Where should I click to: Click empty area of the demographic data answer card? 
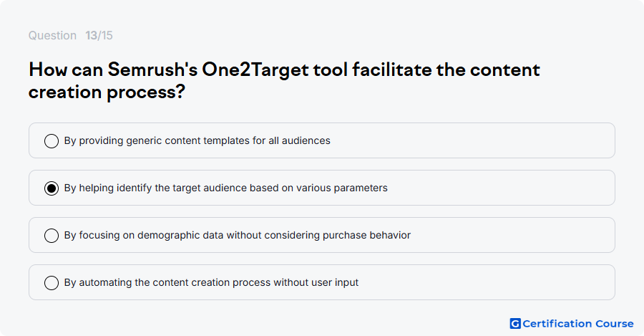point(512,235)
